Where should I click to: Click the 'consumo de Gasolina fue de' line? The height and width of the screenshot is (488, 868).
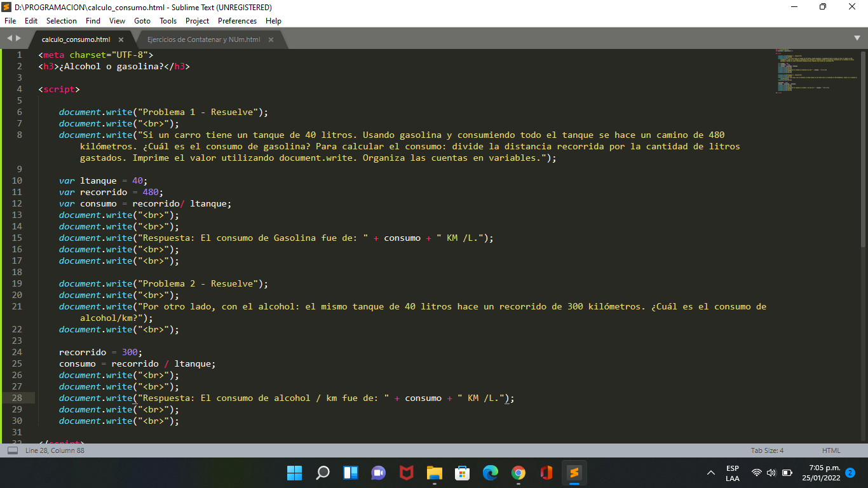pos(276,238)
